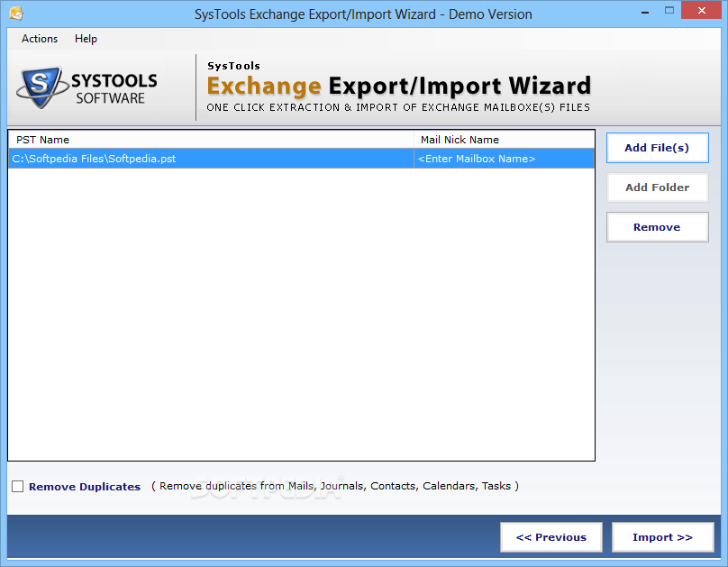
Task: Maximize the wizard window
Action: (x=669, y=10)
